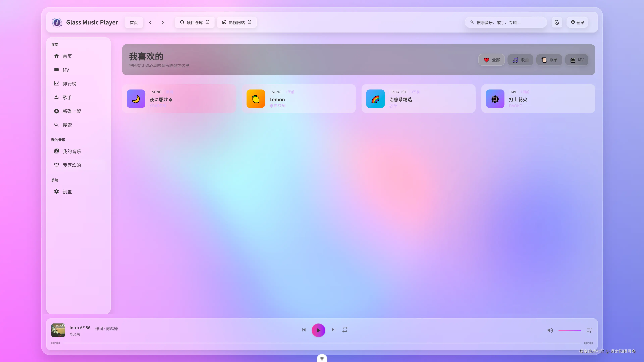This screenshot has width=644, height=362.
Task: Select the 歌曲 filter tab
Action: pyautogui.click(x=520, y=60)
